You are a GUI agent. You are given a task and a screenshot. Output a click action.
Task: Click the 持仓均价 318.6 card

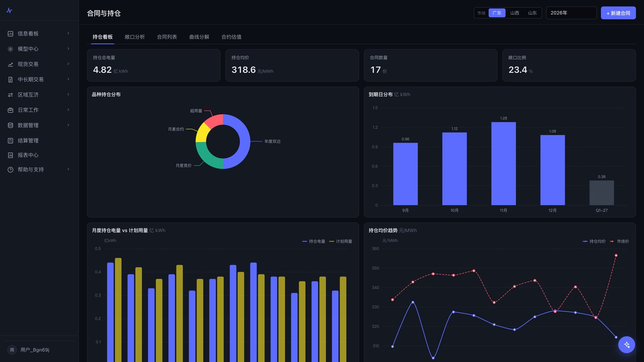[292, 66]
